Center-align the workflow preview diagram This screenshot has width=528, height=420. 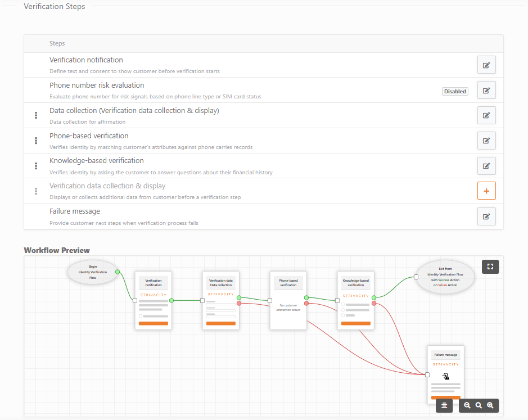coord(444,405)
